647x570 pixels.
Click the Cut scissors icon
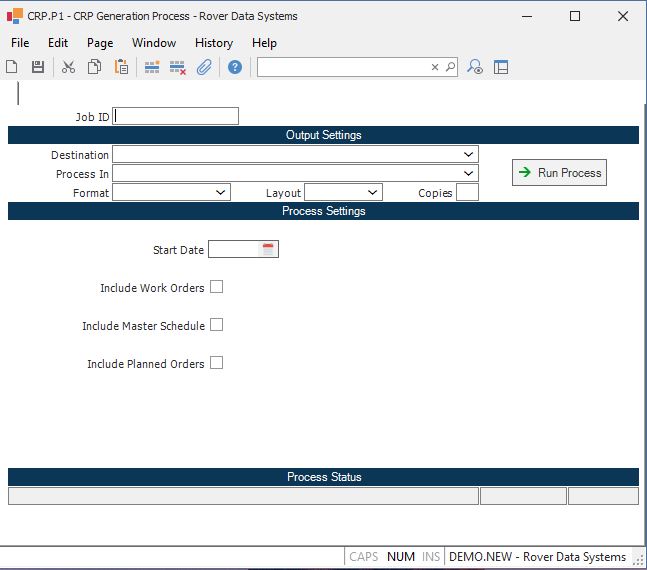68,67
